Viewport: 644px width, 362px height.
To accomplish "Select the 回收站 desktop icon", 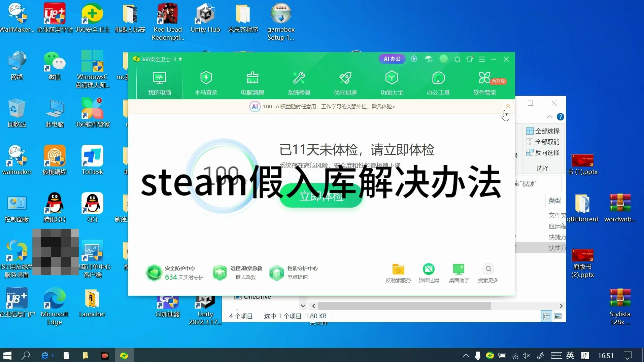I will [17, 113].
